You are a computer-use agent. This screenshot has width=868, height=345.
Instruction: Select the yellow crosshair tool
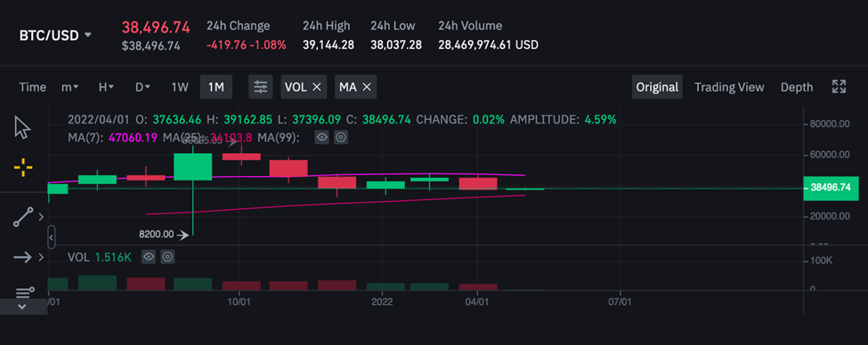(22, 167)
